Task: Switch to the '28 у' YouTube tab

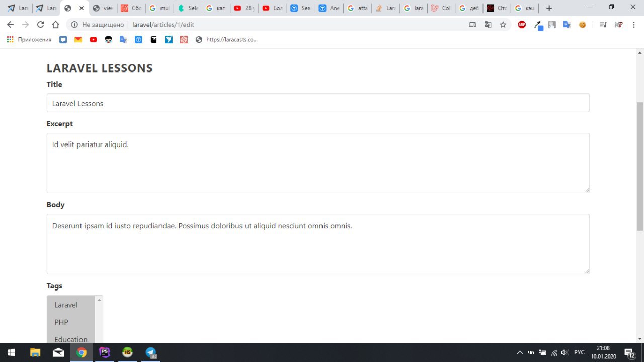Action: point(244,8)
